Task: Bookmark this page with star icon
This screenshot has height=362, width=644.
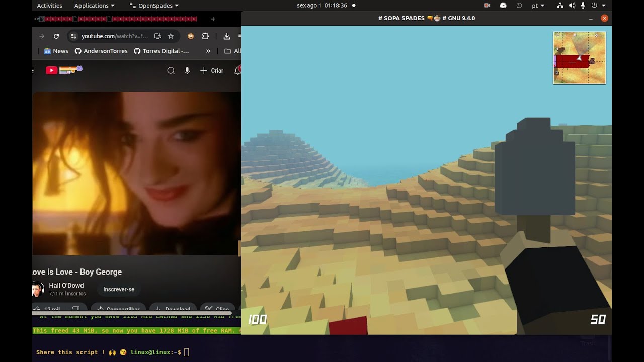Action: [171, 36]
